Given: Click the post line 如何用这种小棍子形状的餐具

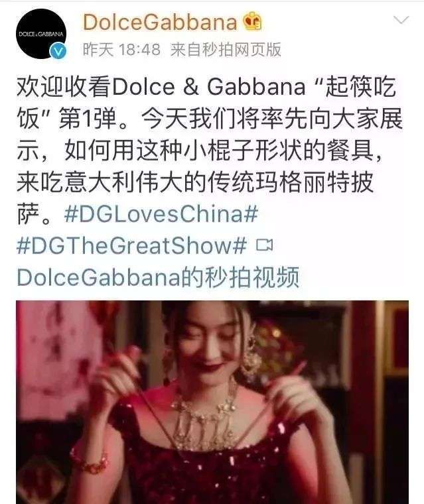Looking at the screenshot, I should (219, 151).
